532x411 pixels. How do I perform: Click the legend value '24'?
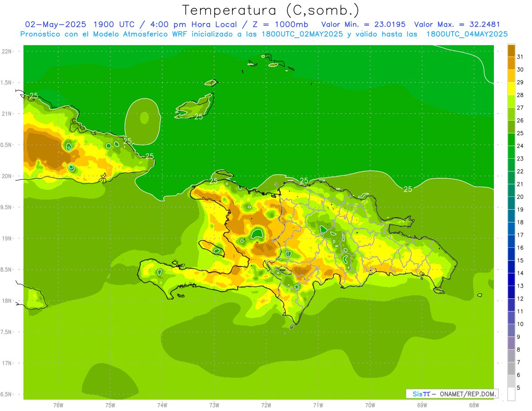tap(520, 146)
